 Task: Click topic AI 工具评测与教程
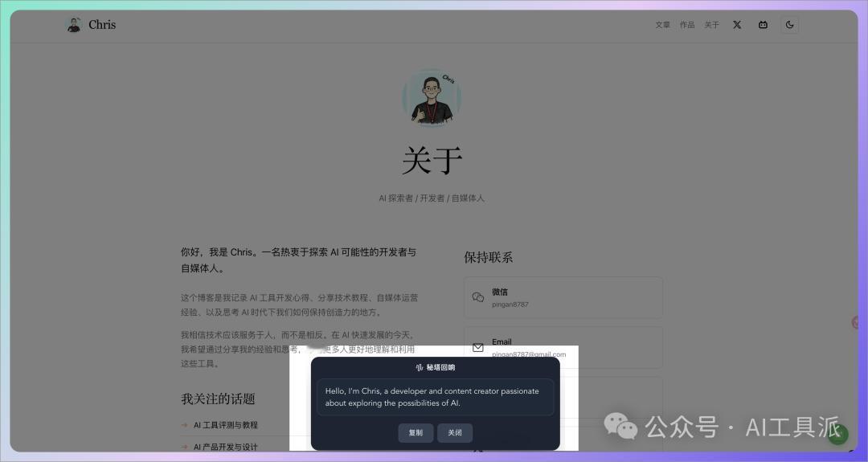225,425
